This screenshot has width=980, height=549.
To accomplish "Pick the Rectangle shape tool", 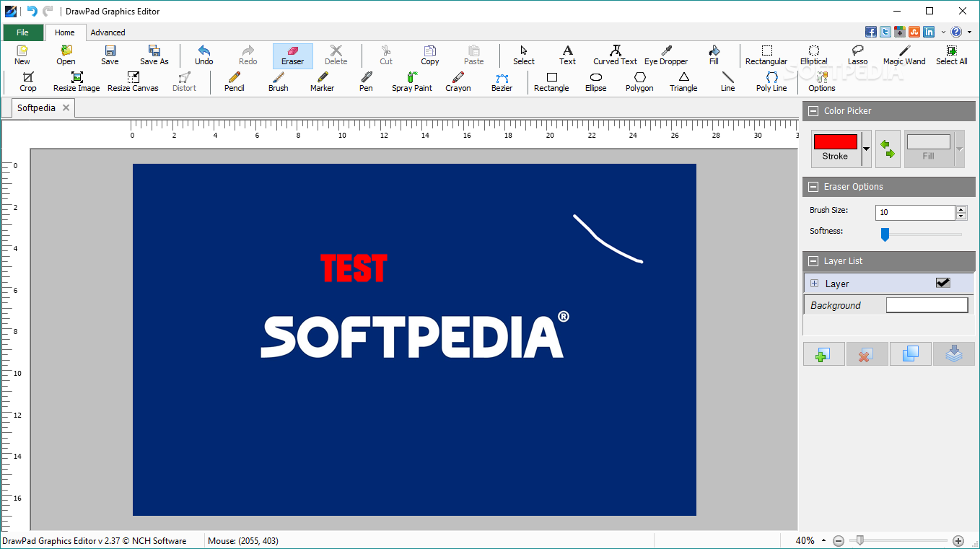I will 551,82.
